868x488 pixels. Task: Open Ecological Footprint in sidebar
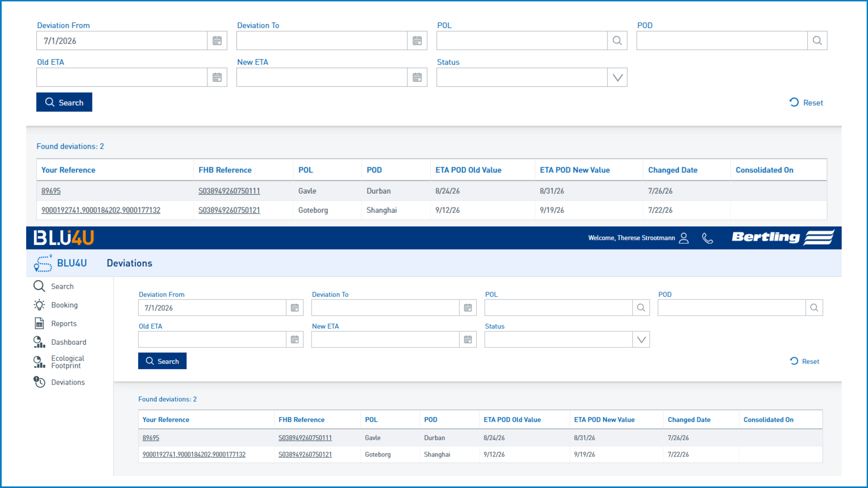pyautogui.click(x=68, y=362)
